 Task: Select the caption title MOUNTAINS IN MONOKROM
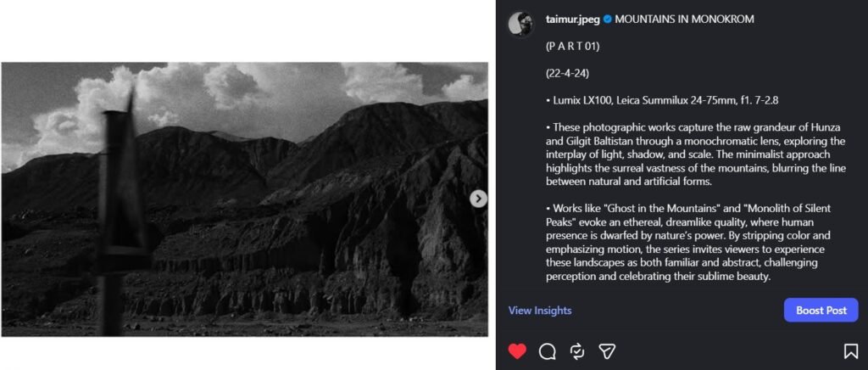pyautogui.click(x=684, y=20)
